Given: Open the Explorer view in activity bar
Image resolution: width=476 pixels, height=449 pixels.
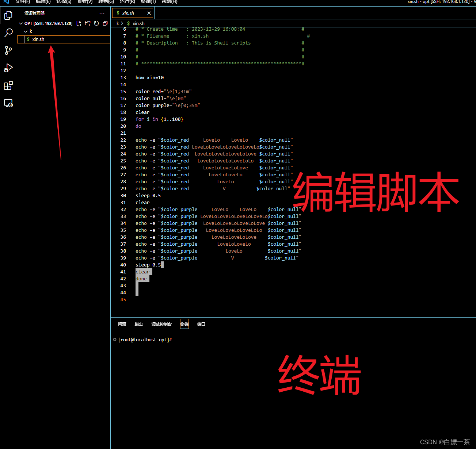Looking at the screenshot, I should (x=8, y=15).
